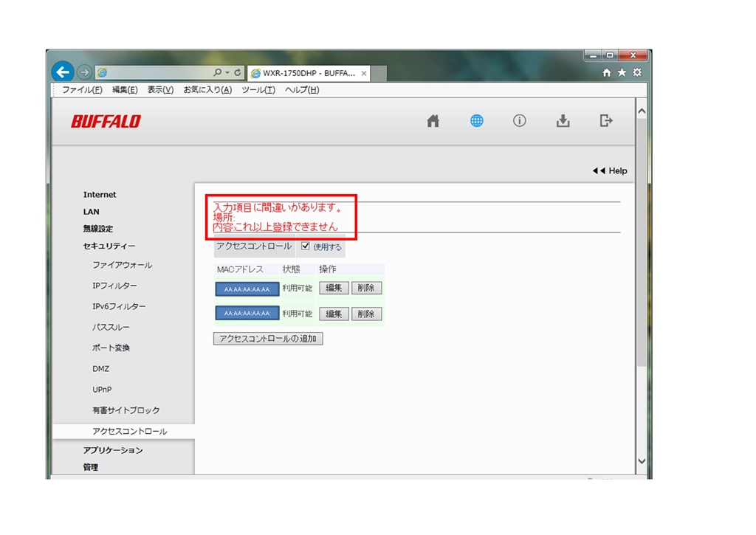756x535 pixels.
Task: Open UPnP settings
Action: [x=102, y=390]
